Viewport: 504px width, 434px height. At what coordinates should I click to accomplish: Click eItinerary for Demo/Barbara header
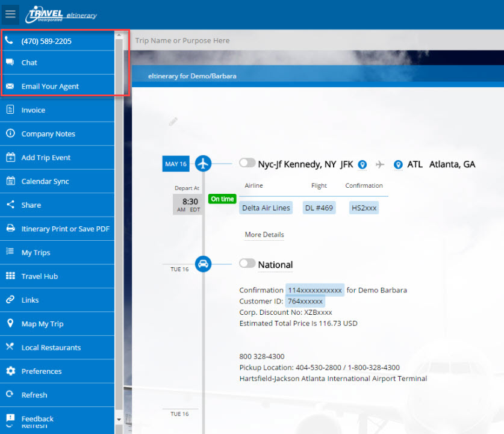point(192,76)
